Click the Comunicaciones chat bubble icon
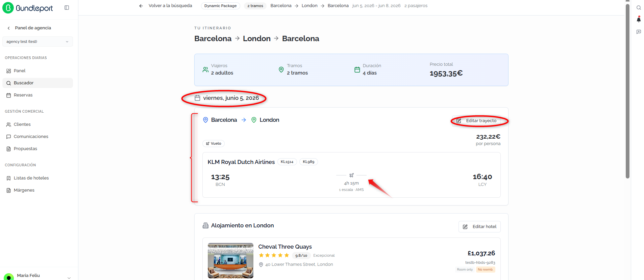644x280 pixels. tap(9, 137)
